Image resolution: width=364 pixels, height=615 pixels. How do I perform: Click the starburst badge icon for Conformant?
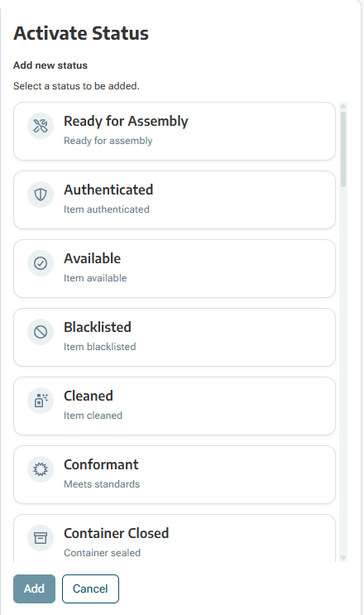pos(41,469)
